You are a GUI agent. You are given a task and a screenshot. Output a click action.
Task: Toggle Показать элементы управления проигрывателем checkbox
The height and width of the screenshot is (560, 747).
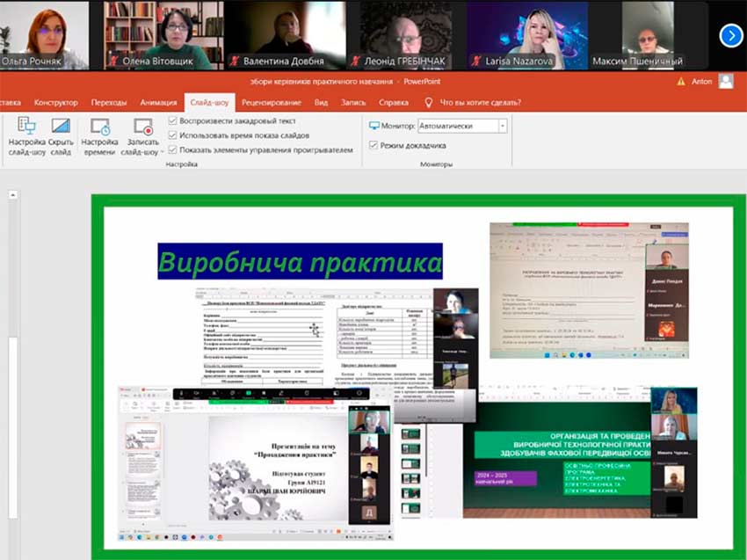pyautogui.click(x=173, y=149)
